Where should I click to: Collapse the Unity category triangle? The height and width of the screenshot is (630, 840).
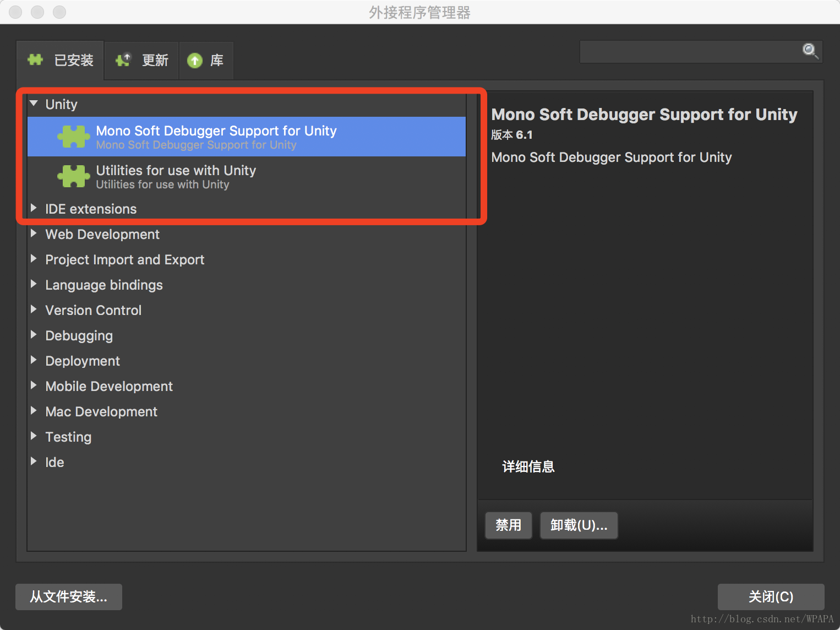point(34,103)
